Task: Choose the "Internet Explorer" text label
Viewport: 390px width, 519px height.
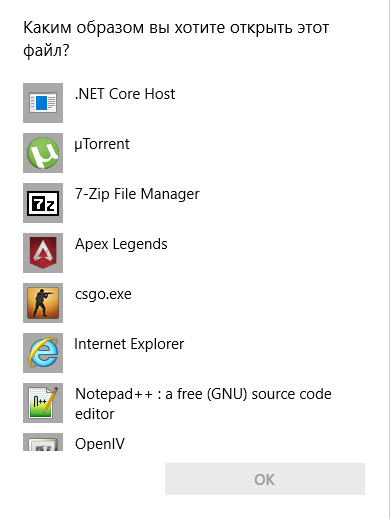Action: click(129, 344)
